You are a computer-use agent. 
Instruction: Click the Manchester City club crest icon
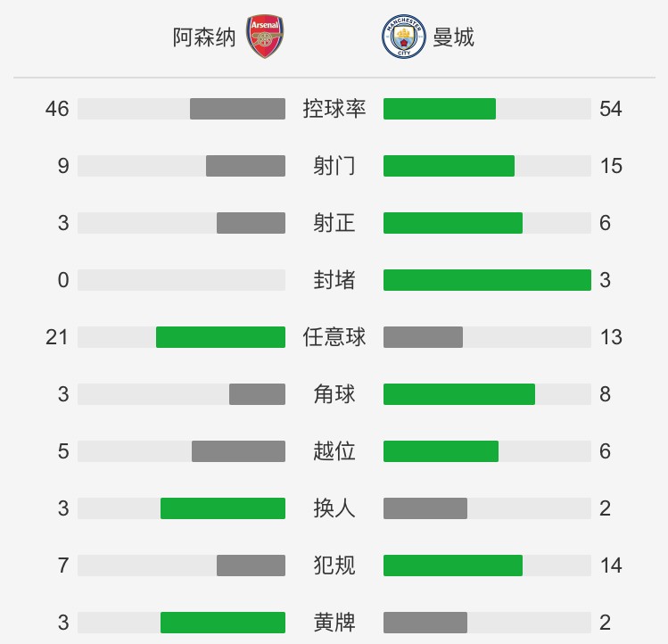tap(403, 37)
